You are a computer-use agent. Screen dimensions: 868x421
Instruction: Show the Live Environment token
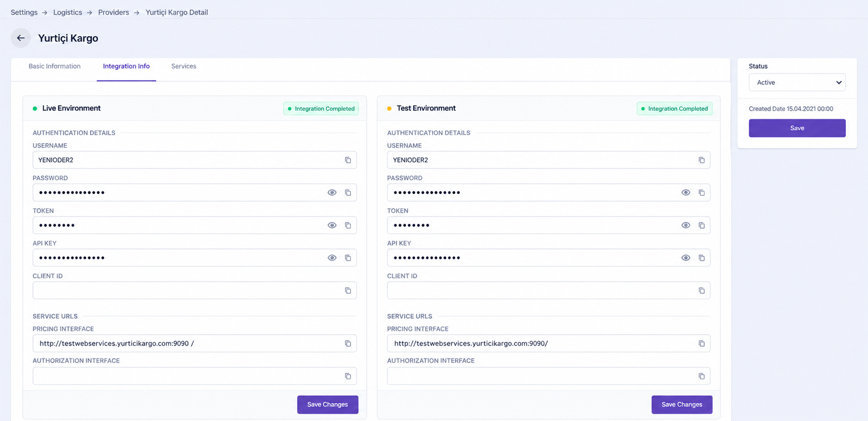point(332,225)
